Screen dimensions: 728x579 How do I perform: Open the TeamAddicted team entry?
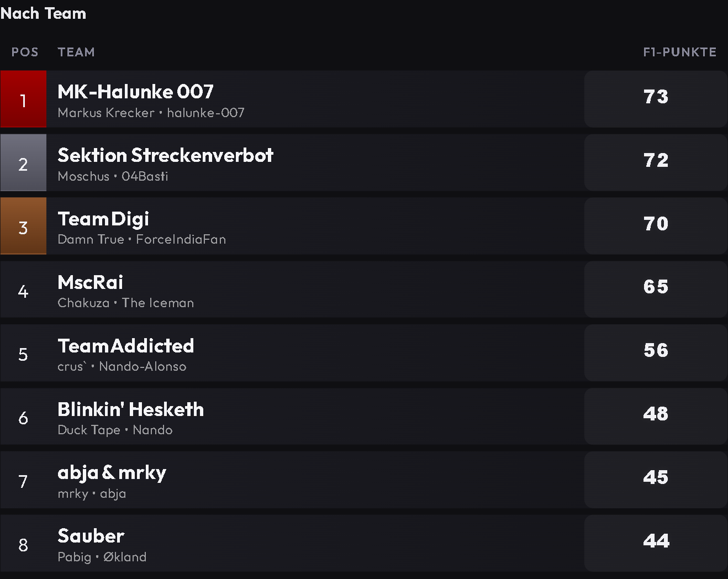coord(364,353)
